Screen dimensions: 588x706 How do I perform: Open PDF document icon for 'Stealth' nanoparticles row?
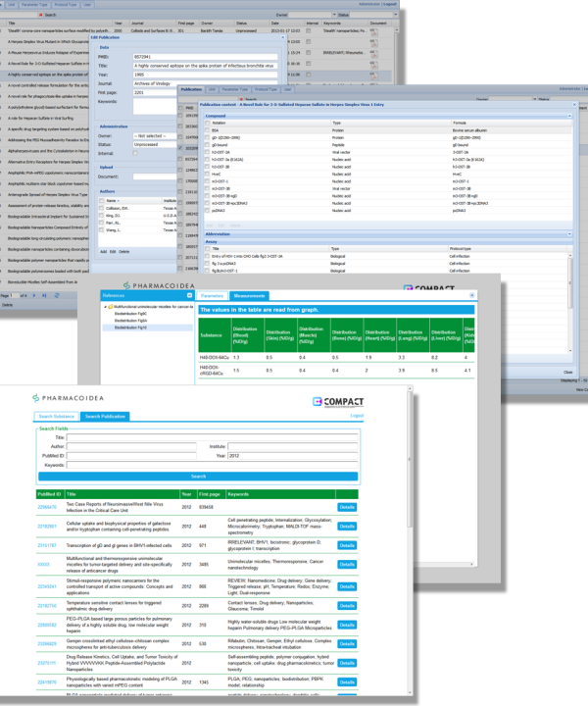click(x=373, y=32)
